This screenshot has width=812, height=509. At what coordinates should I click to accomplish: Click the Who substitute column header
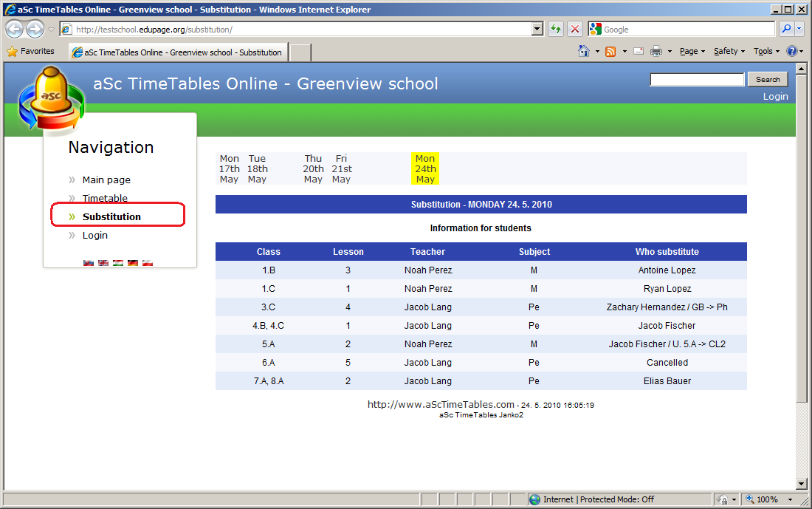coord(667,252)
